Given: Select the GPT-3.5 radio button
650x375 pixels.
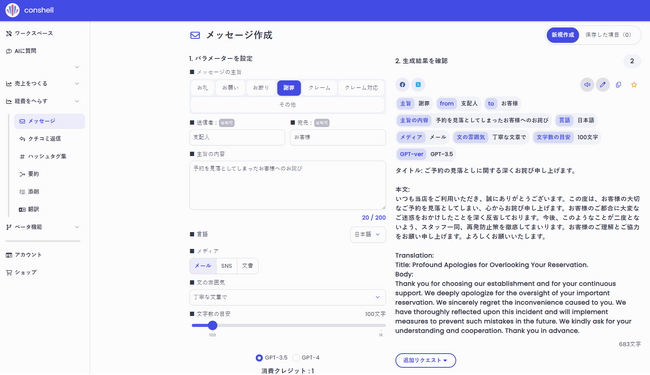Looking at the screenshot, I should tap(259, 358).
